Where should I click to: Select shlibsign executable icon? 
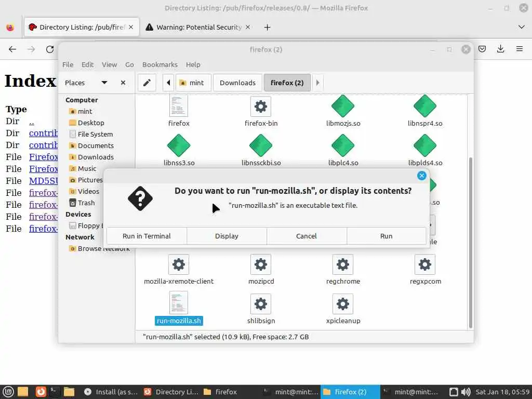261,303
